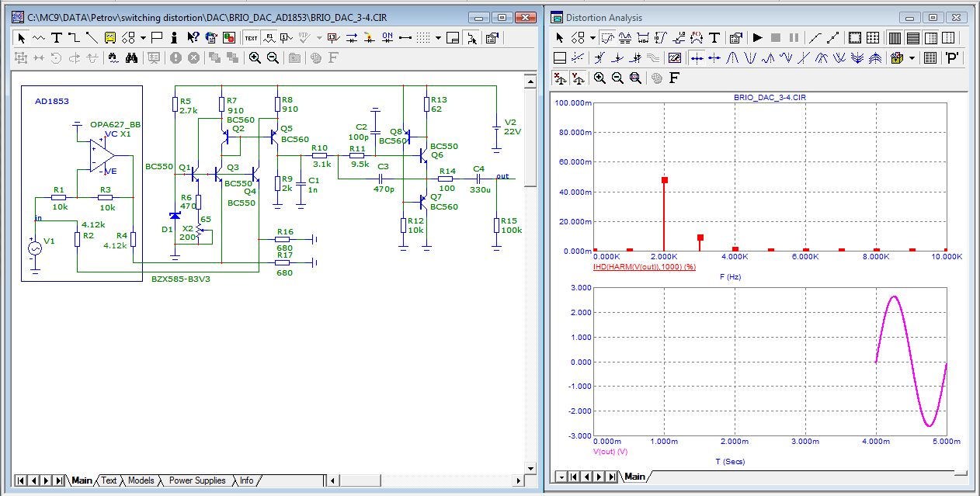Click the Info mode icon
Image resolution: width=980 pixels, height=496 pixels.
point(174,37)
